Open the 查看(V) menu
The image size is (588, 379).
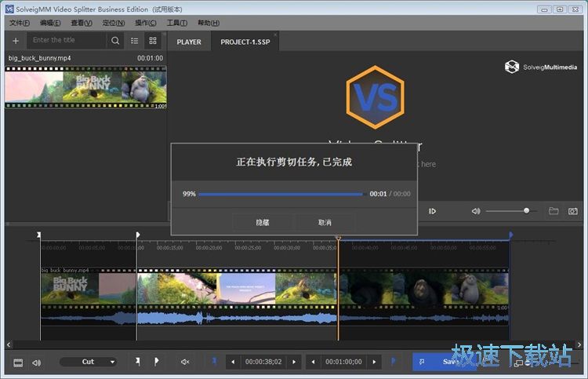82,23
